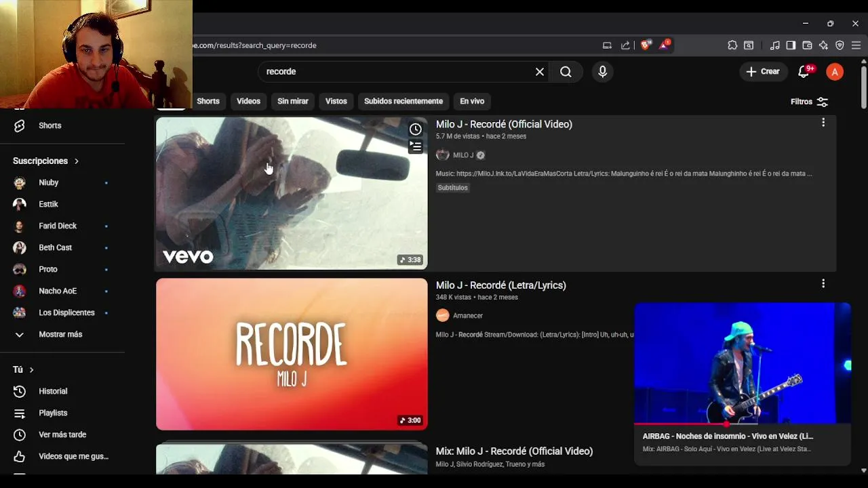The image size is (868, 488).
Task: Open options menu for Recordé (Official Video)
Action: pos(823,123)
